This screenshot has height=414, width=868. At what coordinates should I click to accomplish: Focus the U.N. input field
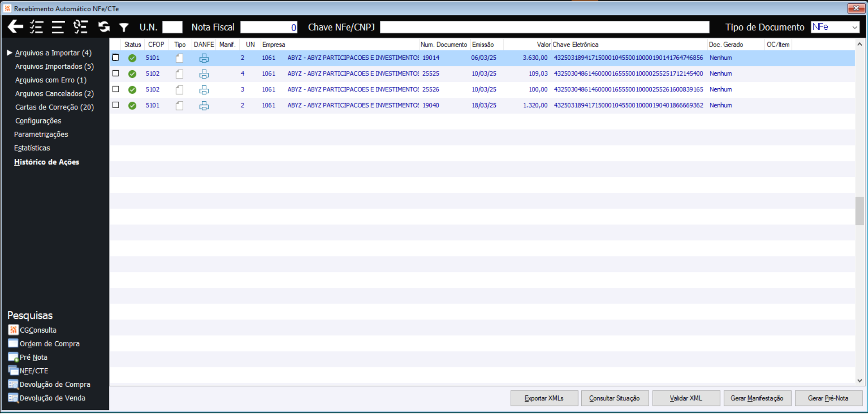click(x=172, y=27)
